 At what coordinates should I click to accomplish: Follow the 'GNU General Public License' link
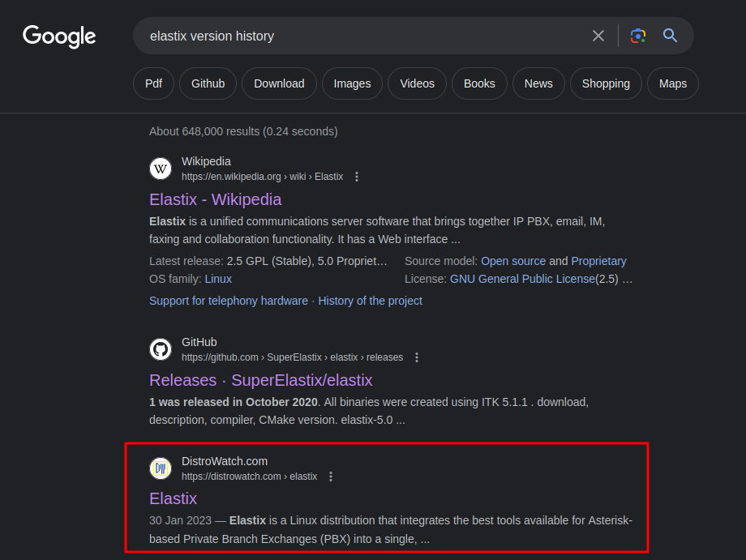tap(522, 279)
